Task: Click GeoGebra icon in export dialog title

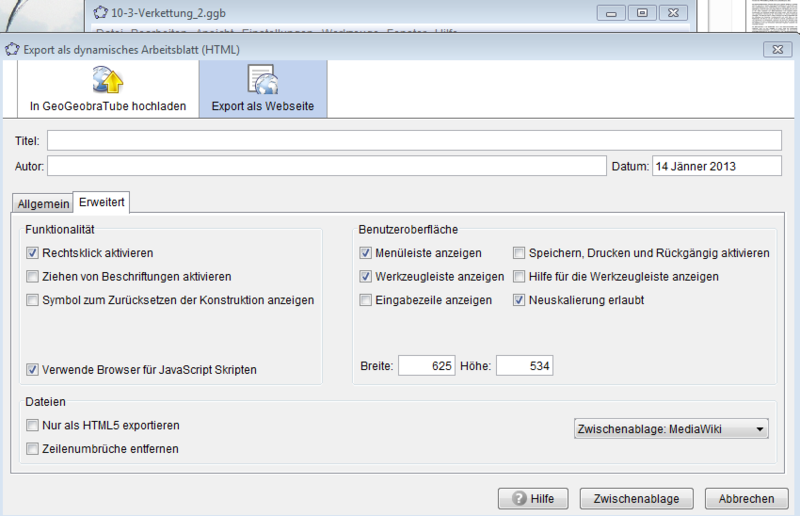Action: [12, 50]
